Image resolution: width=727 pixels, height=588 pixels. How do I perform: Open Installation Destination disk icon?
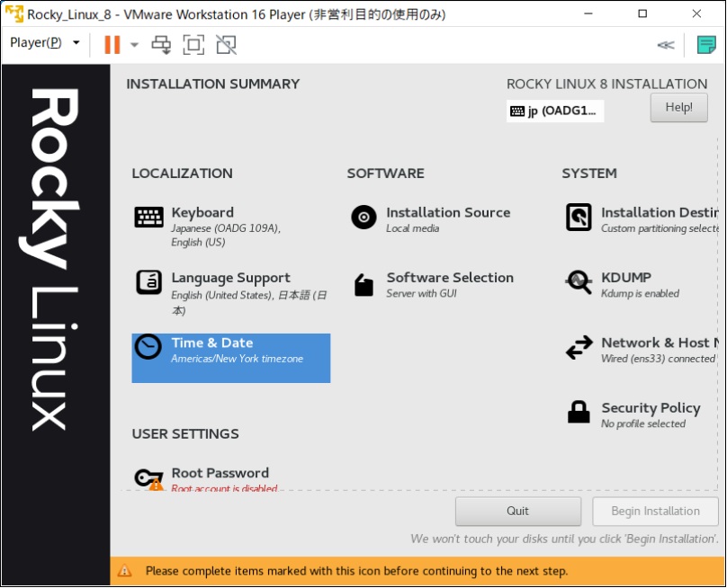(x=579, y=217)
